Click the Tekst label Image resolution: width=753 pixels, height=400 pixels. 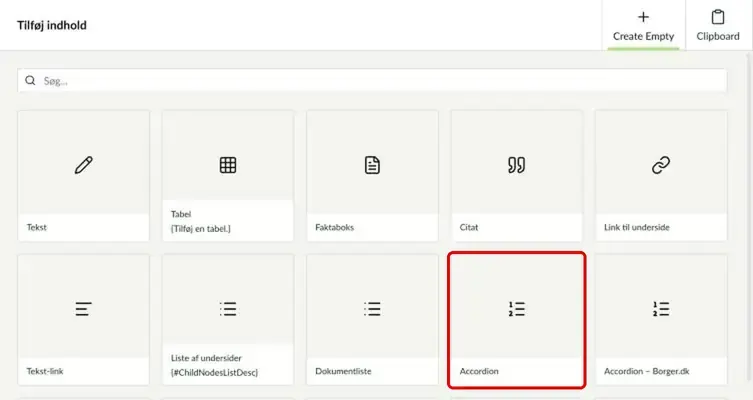point(36,227)
